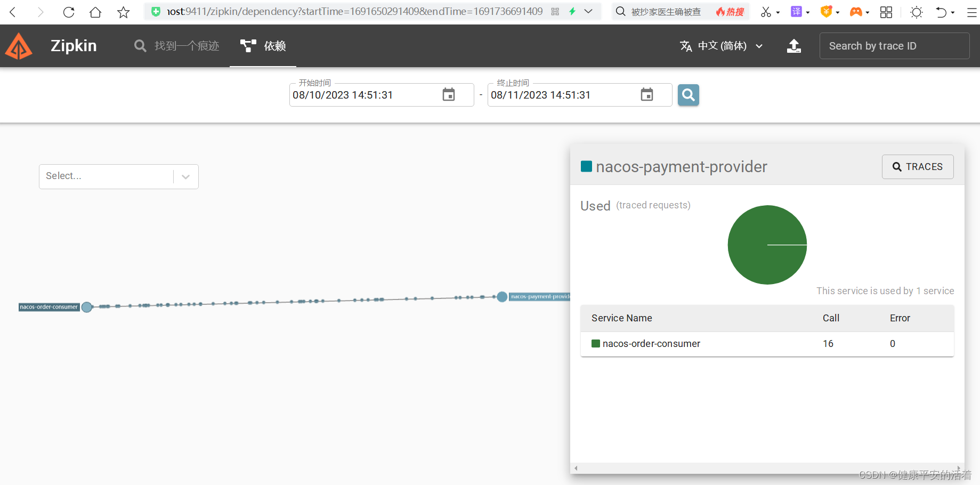
Task: Open the browser hamburger menu
Action: point(972,12)
